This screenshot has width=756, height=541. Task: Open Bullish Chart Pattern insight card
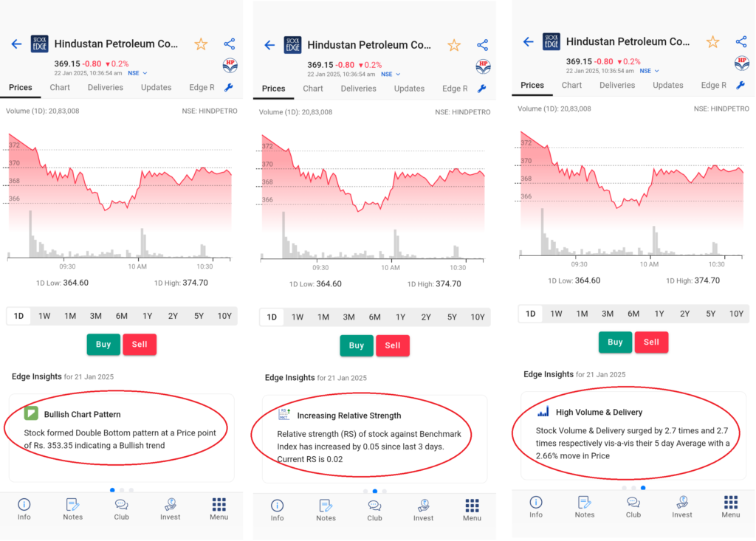tap(122, 438)
